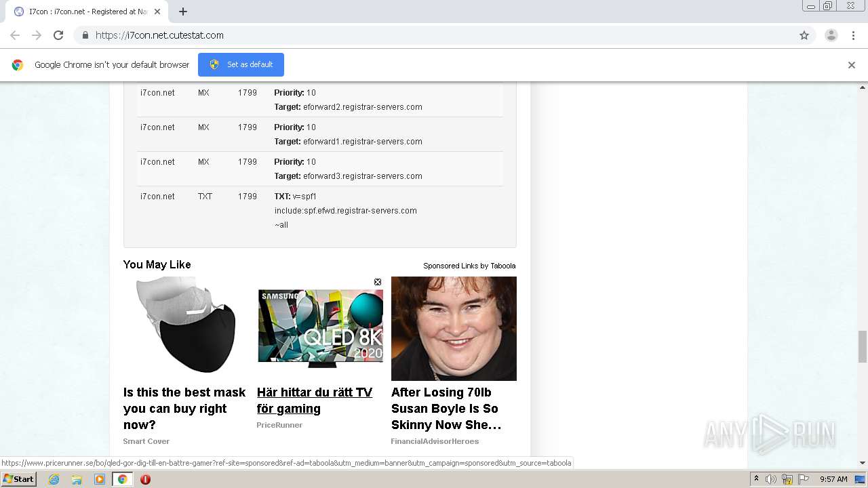The height and width of the screenshot is (488, 868).
Task: Open the network tray icon
Action: click(787, 479)
